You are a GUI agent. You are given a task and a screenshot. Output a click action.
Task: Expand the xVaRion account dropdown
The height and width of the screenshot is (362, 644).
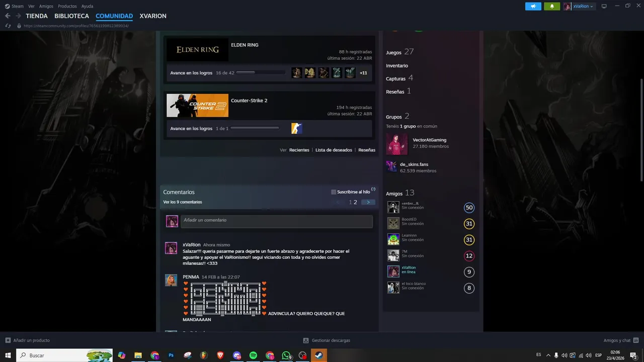tap(579, 6)
